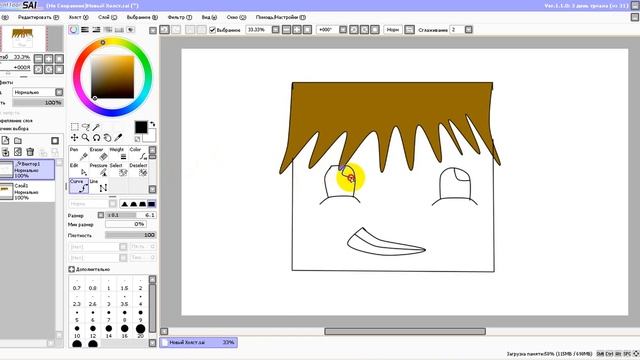Zoom out with navigator minus button
The height and width of the screenshot is (360, 640).
point(38,59)
